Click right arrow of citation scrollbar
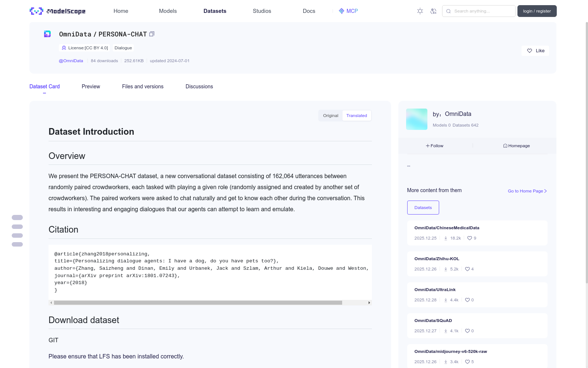The height and width of the screenshot is (368, 588). (x=369, y=302)
